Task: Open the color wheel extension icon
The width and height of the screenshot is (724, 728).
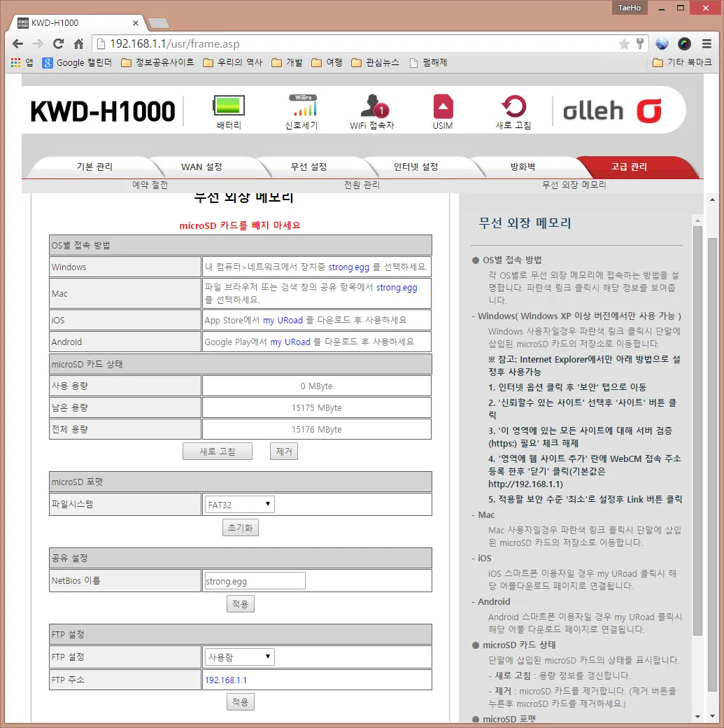Action: (685, 43)
